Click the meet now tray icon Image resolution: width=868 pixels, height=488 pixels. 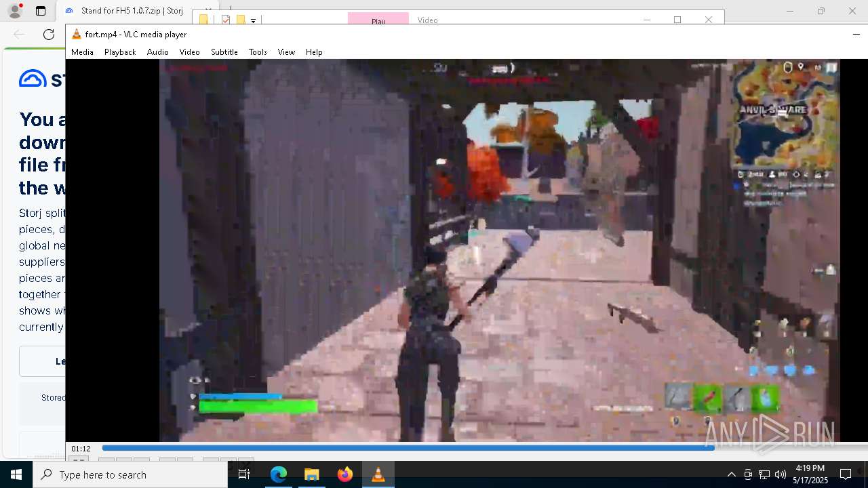coord(748,474)
